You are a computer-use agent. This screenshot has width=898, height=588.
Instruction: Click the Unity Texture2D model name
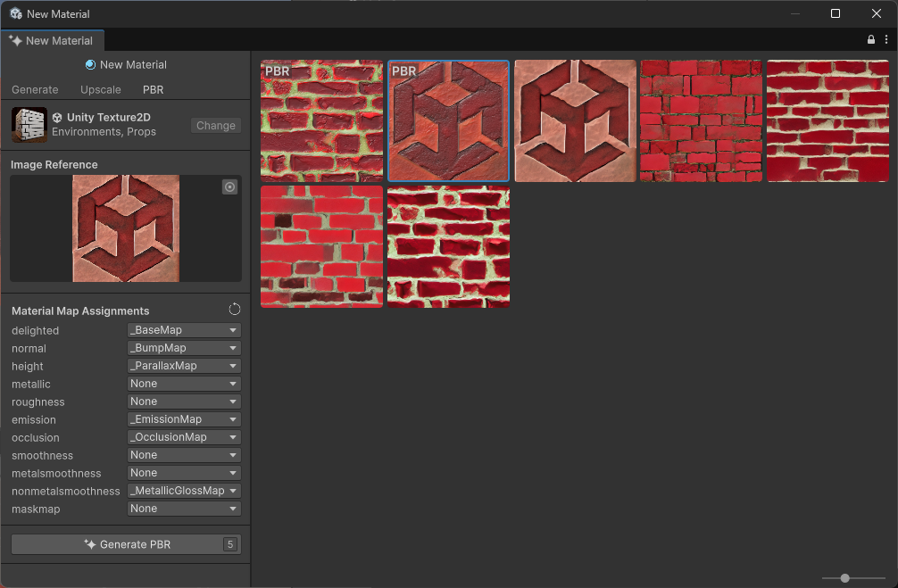tap(109, 118)
